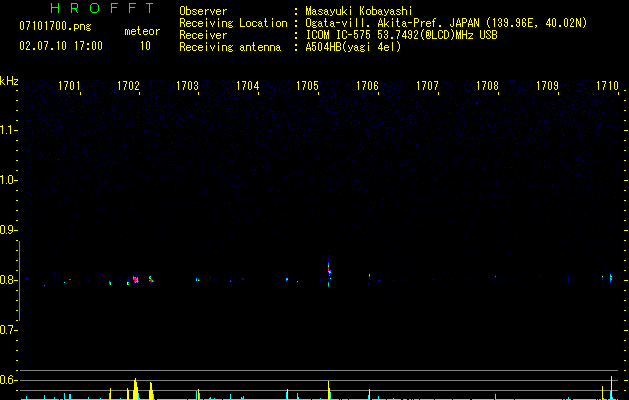Click the 1704 time marker
Image resolution: width=629 pixels, height=400 pixels.
(x=248, y=86)
